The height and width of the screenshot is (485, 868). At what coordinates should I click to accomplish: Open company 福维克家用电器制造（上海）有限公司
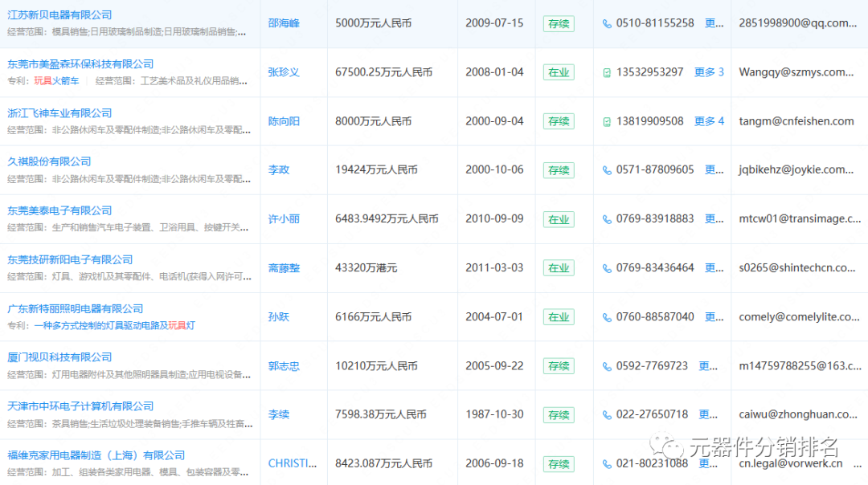click(x=96, y=455)
